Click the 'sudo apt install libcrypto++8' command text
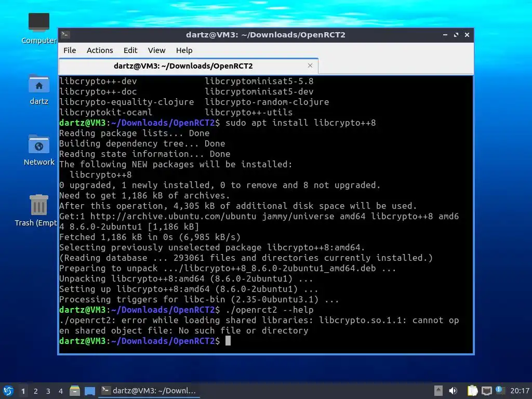Image resolution: width=532 pixels, height=399 pixels. [301, 123]
